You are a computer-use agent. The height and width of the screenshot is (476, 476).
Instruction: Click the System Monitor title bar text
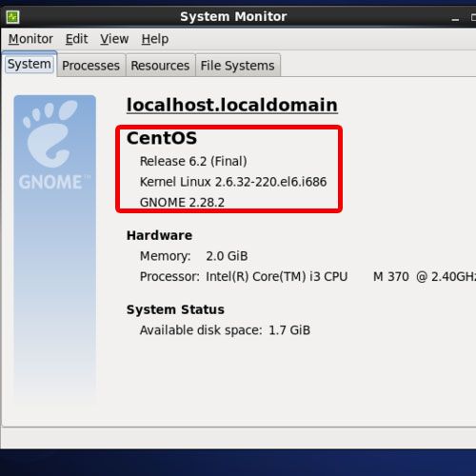pos(233,16)
